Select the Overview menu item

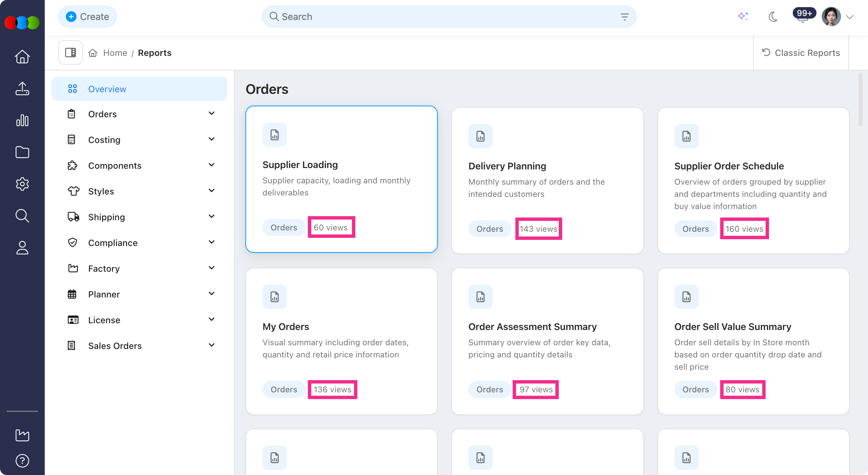point(139,89)
